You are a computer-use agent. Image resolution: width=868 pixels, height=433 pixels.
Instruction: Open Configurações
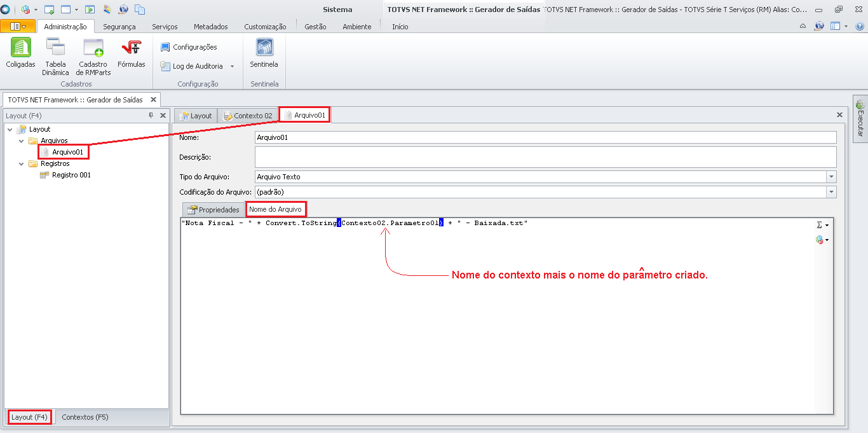click(x=189, y=47)
